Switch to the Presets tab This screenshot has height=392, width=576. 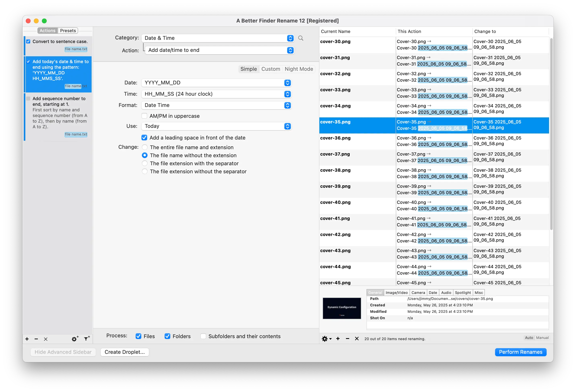(x=68, y=31)
